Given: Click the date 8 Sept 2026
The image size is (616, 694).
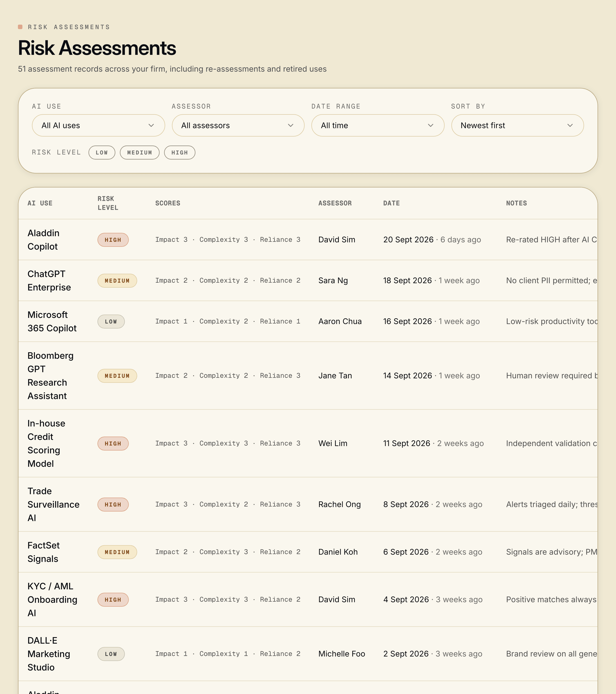Looking at the screenshot, I should [x=406, y=504].
